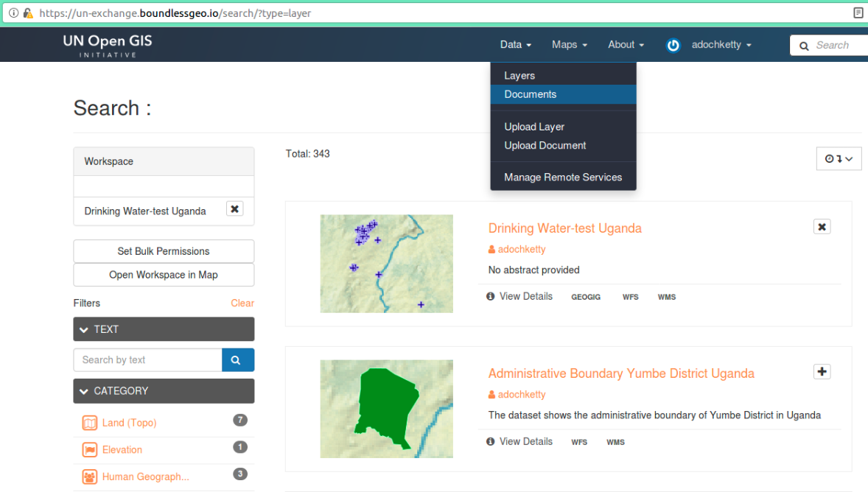The image size is (868, 492).
Task: Click the user avatar power icon
Action: (673, 46)
